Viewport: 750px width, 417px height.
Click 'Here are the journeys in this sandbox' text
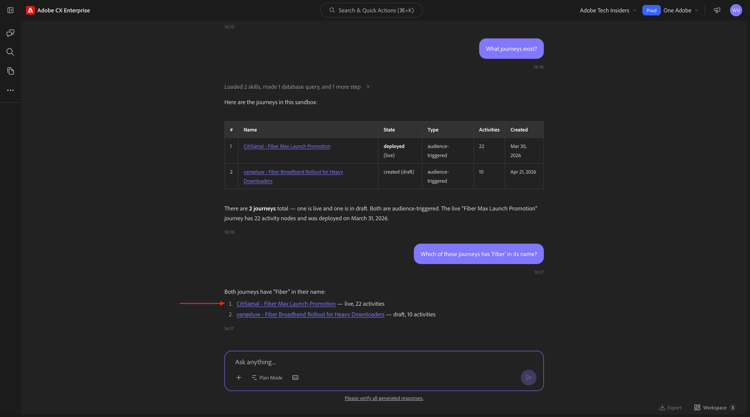(x=271, y=102)
